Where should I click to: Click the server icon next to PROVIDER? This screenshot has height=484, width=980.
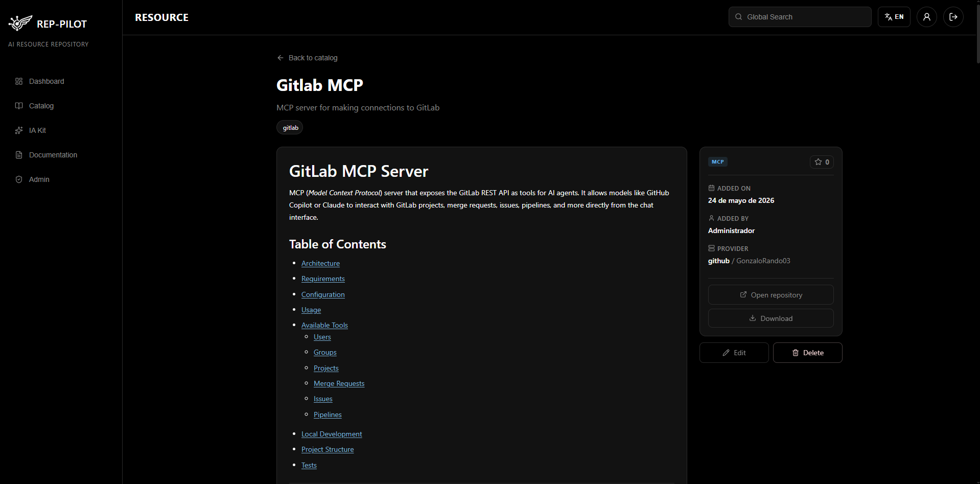pos(711,248)
